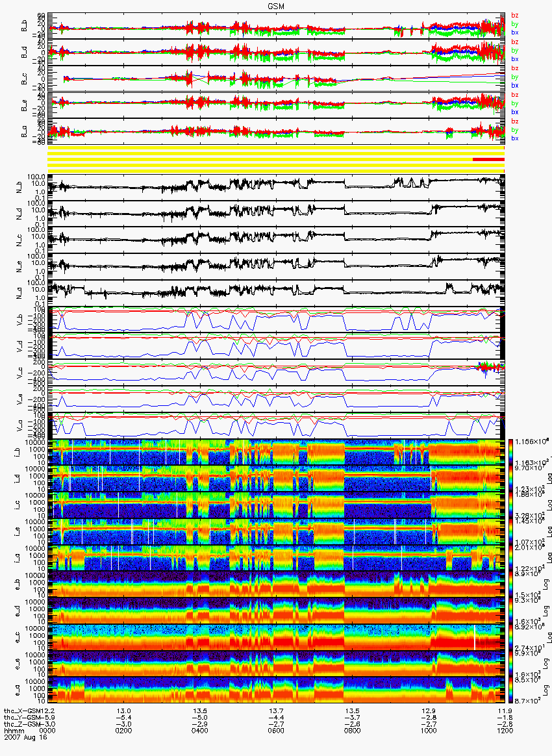Click the bx legend label beside panel B_a
This screenshot has height=756, width=552.
514,138
